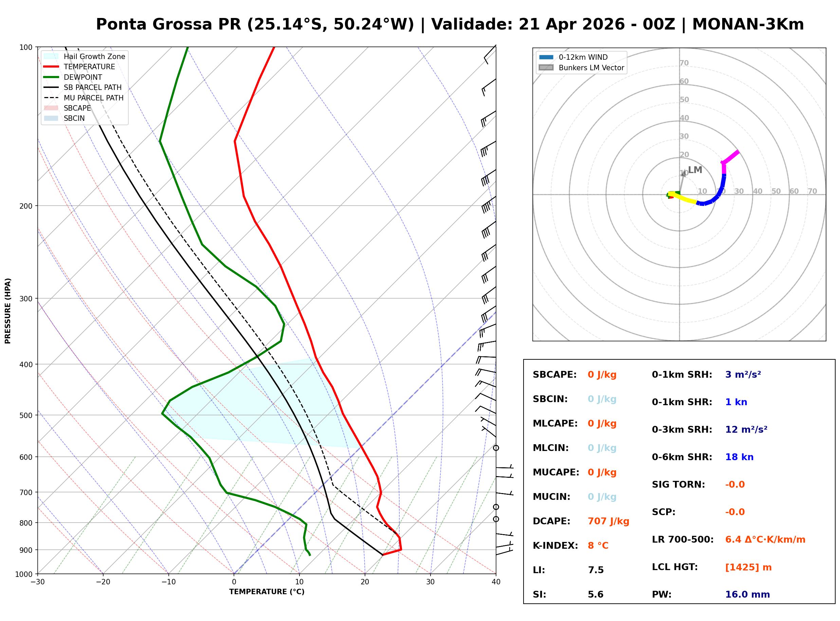The image size is (840, 621).
Task: Click the SB PARCEL PATH legend line
Action: click(51, 87)
